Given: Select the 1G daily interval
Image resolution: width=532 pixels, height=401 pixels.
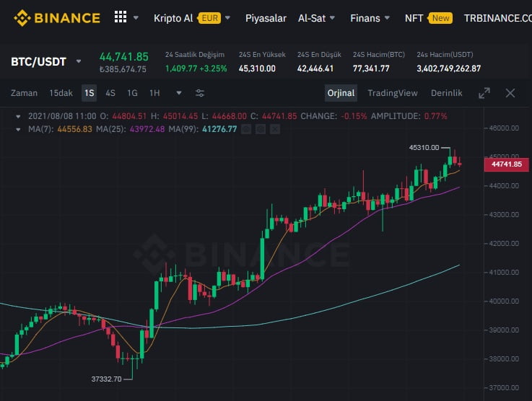Looking at the screenshot, I should point(132,93).
